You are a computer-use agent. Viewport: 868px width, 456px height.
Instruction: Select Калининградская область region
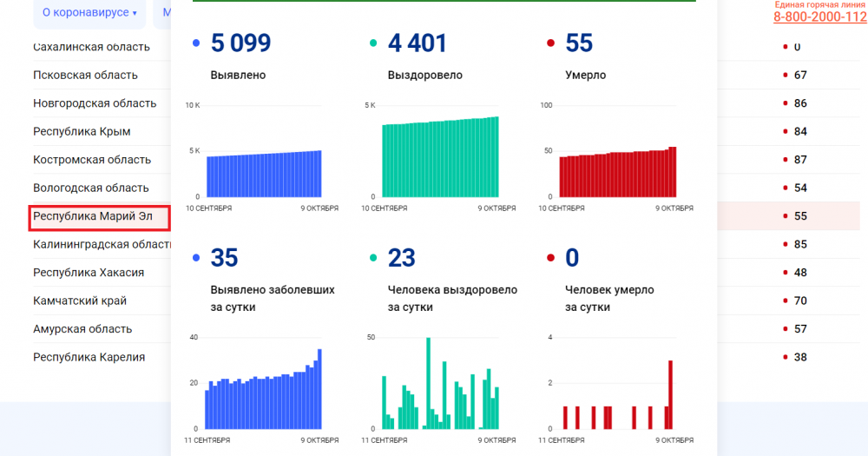[x=101, y=244]
